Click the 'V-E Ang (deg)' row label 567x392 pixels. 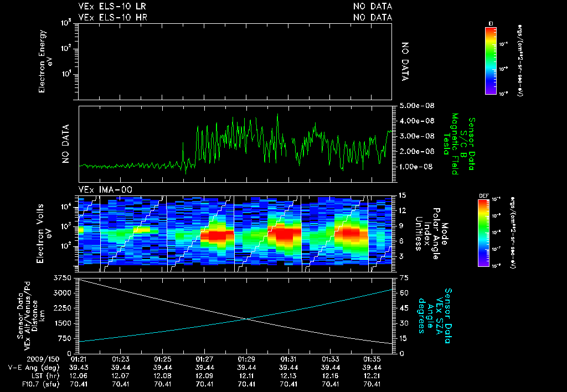(x=34, y=368)
